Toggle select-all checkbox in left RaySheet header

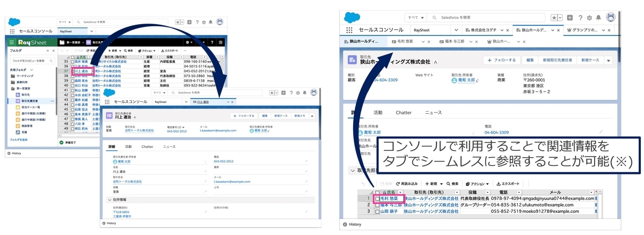(74, 57)
